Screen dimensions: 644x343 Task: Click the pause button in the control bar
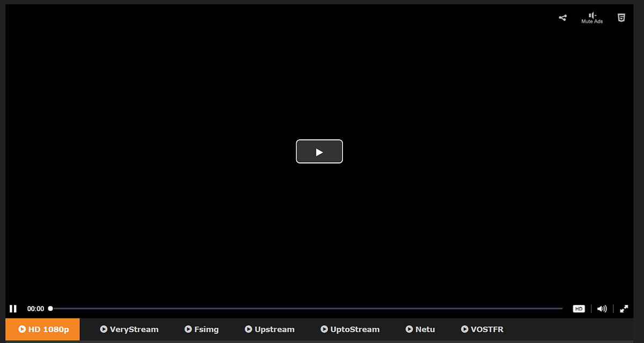pyautogui.click(x=13, y=309)
